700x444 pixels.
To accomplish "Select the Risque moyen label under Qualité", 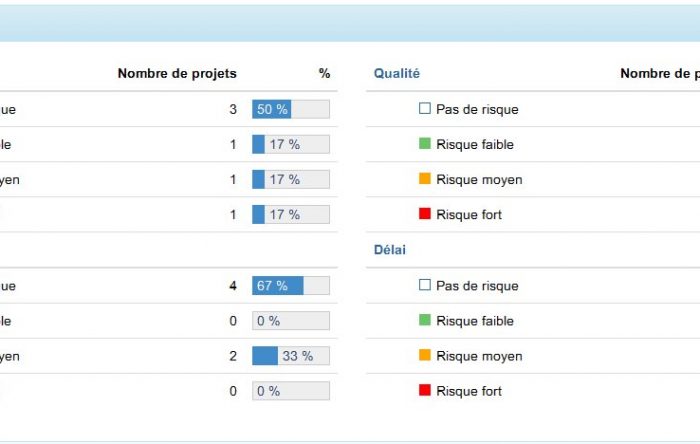I will (x=479, y=179).
